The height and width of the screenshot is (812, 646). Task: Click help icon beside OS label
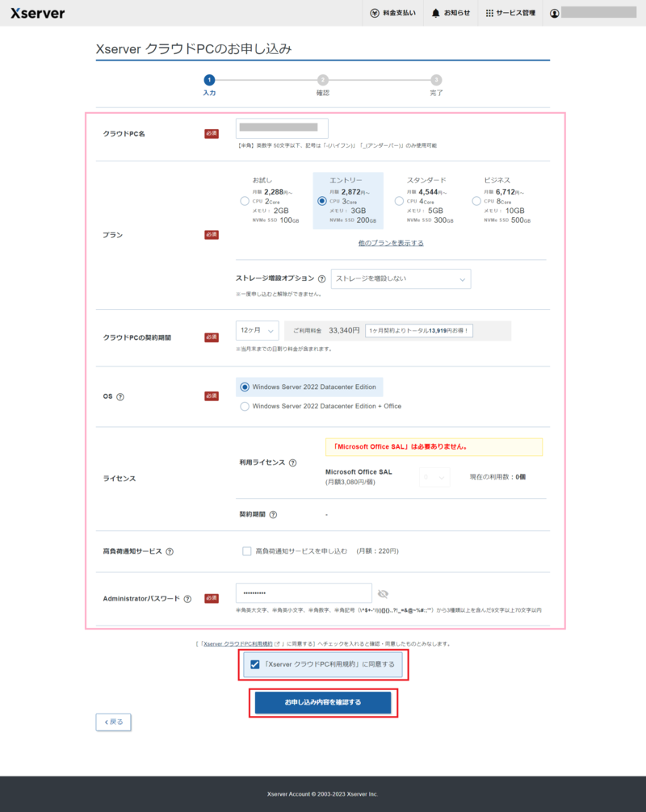[120, 397]
